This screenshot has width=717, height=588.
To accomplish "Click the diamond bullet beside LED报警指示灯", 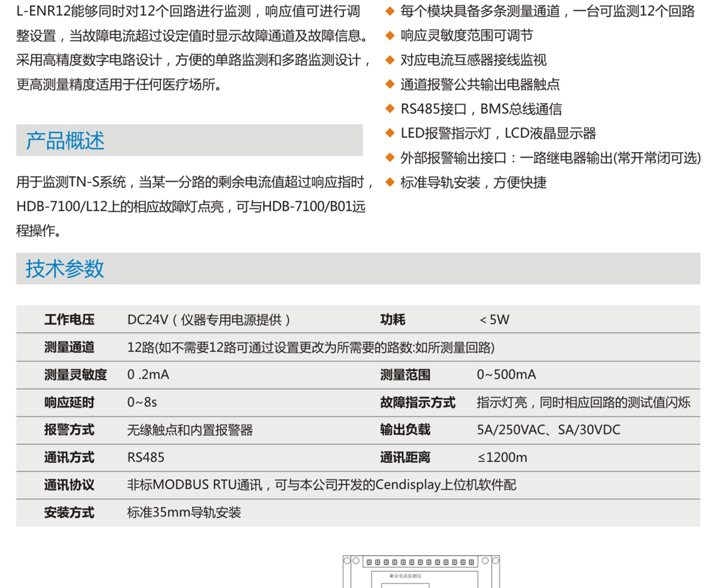I will 390,133.
